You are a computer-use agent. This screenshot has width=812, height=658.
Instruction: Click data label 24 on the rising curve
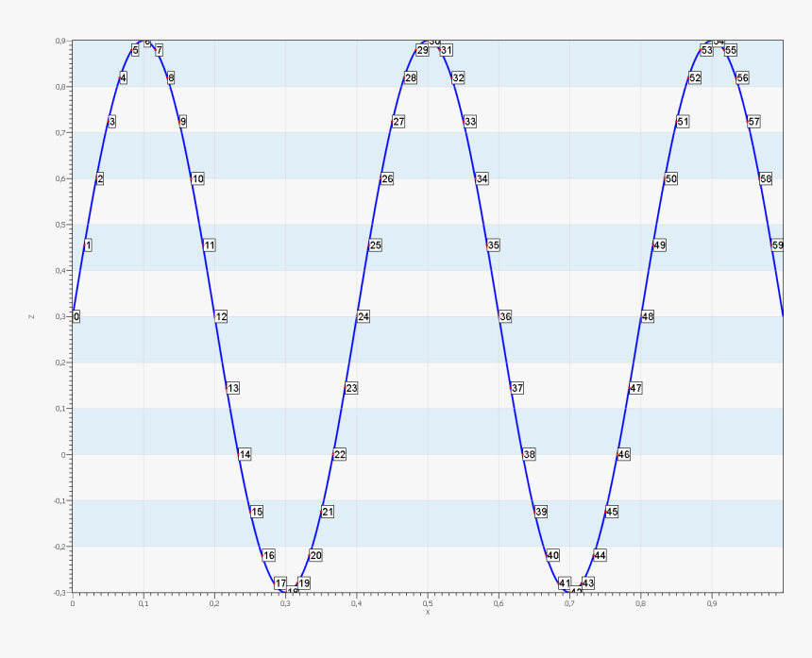(364, 317)
